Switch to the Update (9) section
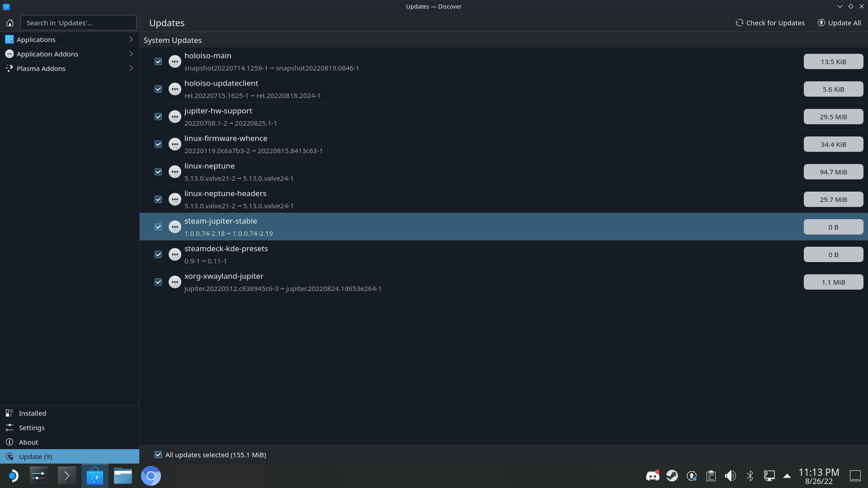The height and width of the screenshot is (488, 868). (35, 456)
